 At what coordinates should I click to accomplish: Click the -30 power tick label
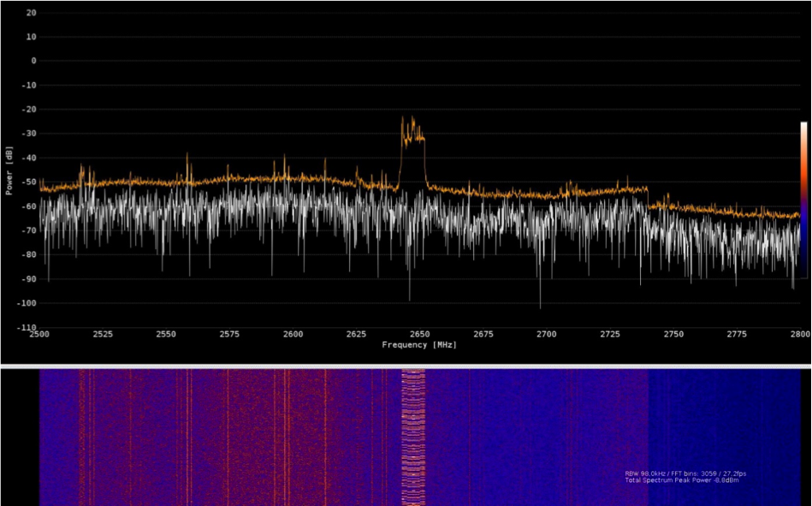29,134
